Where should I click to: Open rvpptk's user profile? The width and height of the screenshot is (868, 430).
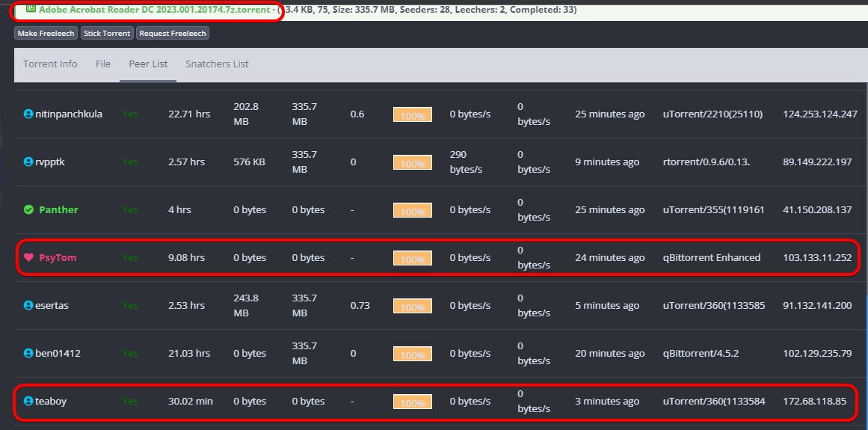tap(50, 162)
